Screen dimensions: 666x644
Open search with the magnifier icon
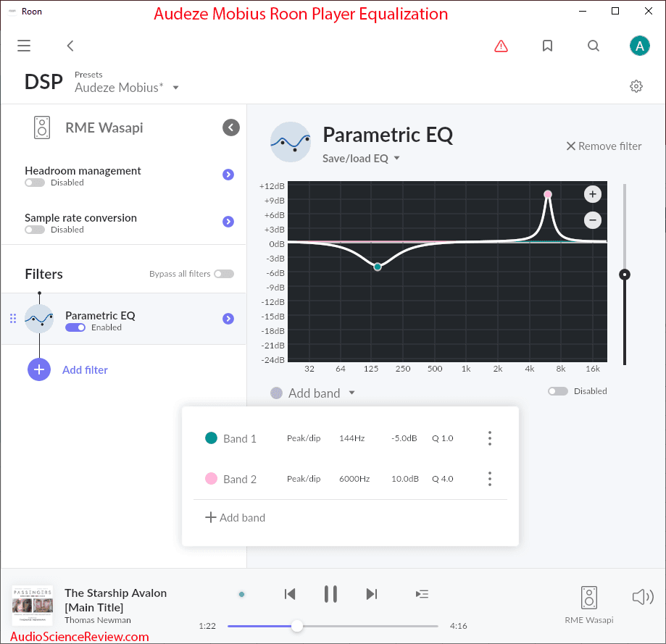(594, 46)
